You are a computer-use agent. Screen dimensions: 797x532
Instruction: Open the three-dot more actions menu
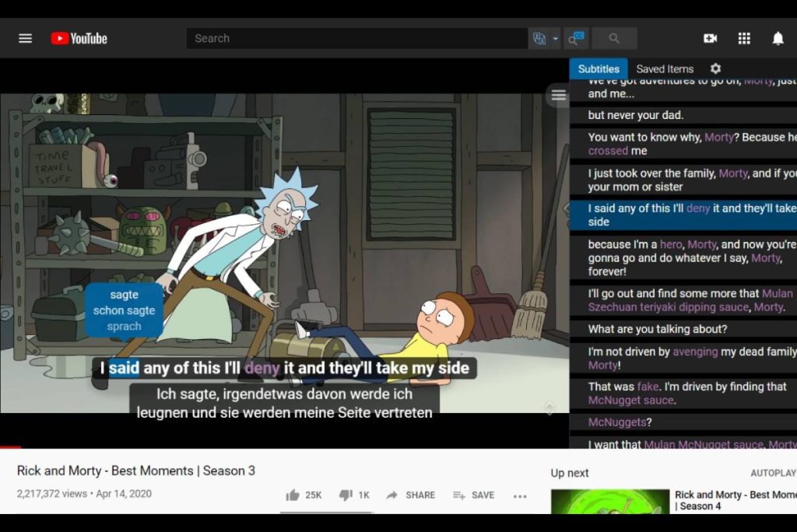[x=520, y=495]
